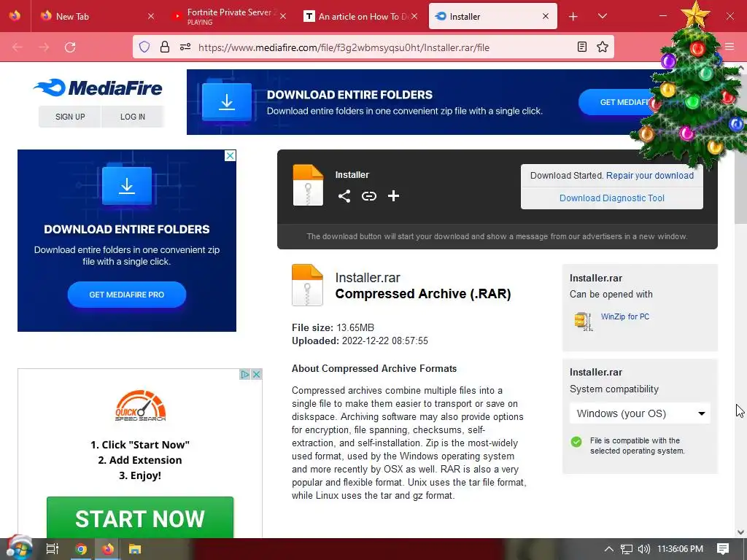Viewport: 747px width, 560px height.
Task: Open the Download Diagnostic Tool link
Action: [x=612, y=198]
